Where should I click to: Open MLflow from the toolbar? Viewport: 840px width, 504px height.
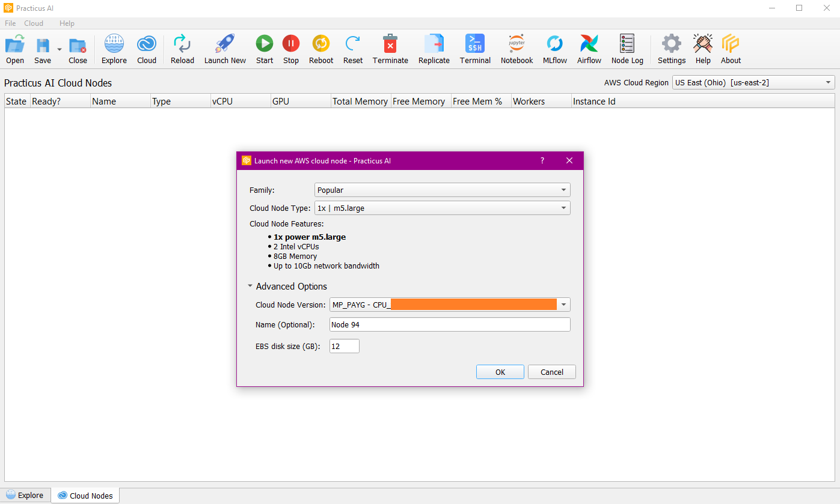pos(554,44)
